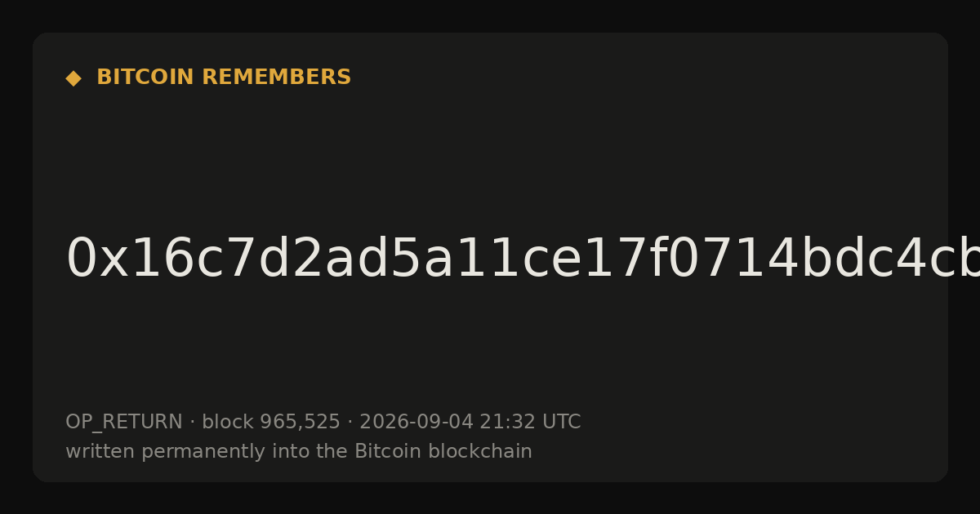The width and height of the screenshot is (980, 514).
Task: Click the orange diamond icon
Action: point(73,78)
